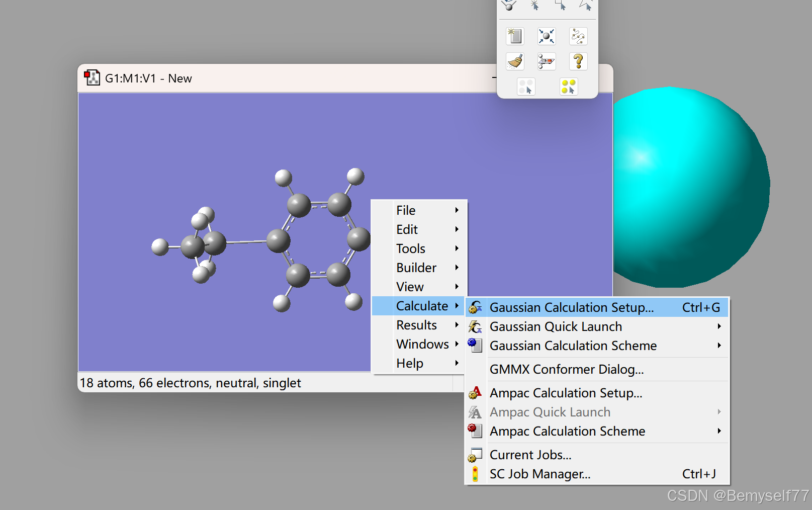Image resolution: width=812 pixels, height=510 pixels.
Task: Click the disabled Ampac Quick Launch entry
Action: pyautogui.click(x=597, y=412)
